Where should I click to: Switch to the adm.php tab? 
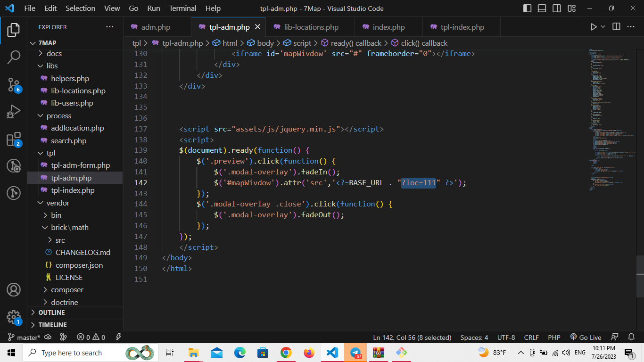tap(156, 27)
